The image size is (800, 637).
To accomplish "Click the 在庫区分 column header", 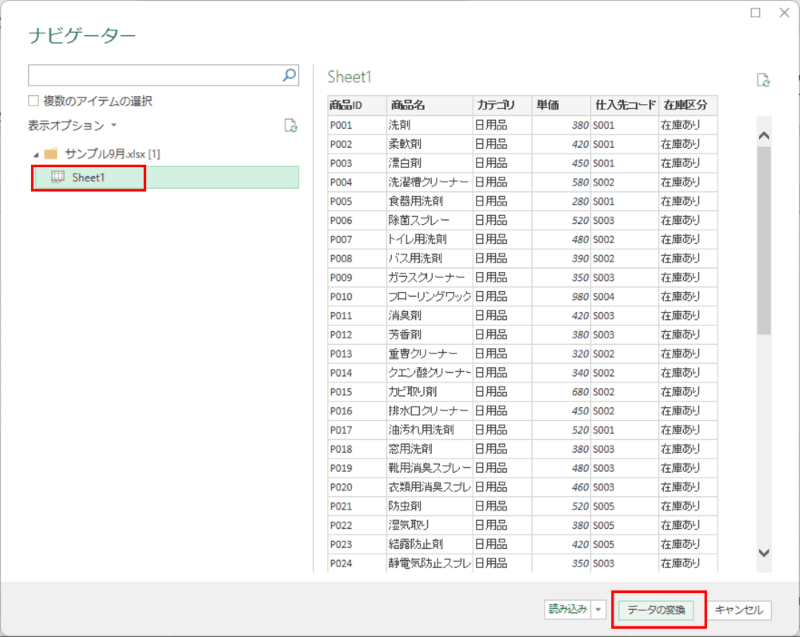I will tap(688, 104).
